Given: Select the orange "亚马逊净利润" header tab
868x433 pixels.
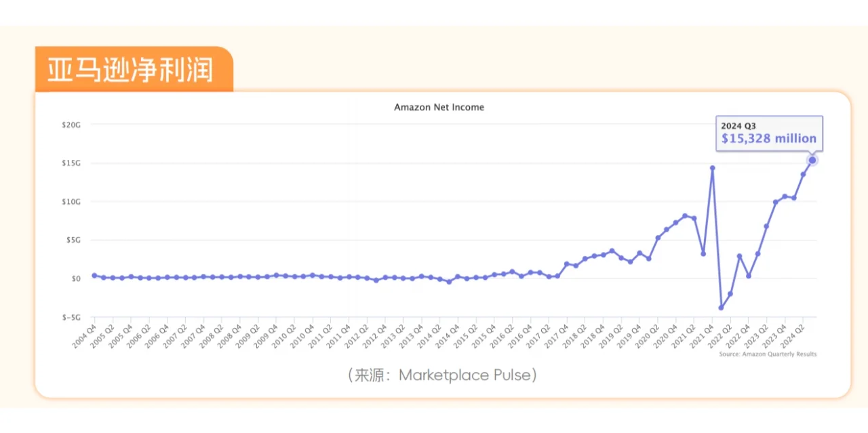Looking at the screenshot, I should coord(134,70).
